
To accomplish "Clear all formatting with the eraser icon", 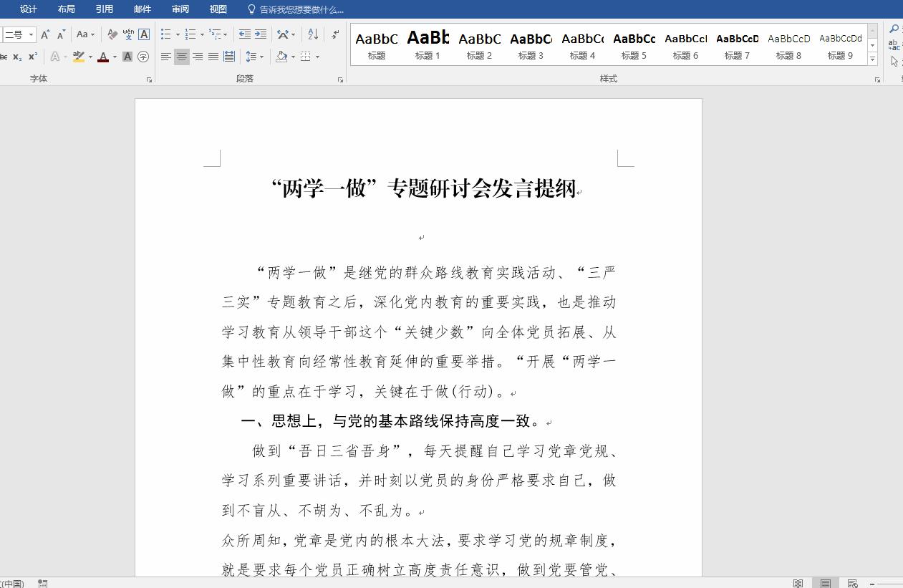I will (113, 35).
